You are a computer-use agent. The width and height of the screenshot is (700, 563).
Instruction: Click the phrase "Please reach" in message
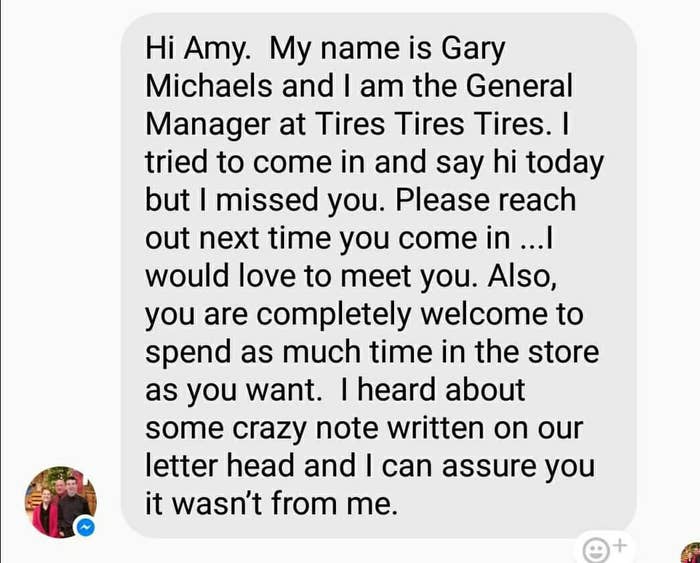(486, 200)
